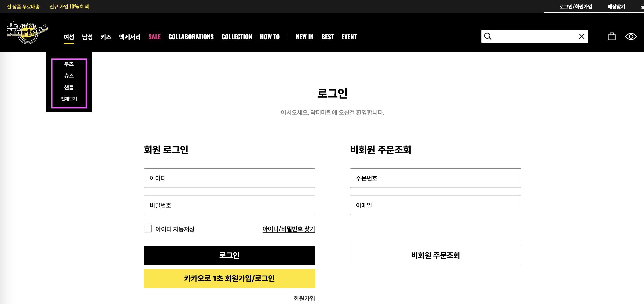Focus the 주문번호 input field
This screenshot has width=644, height=304.
pos(435,178)
